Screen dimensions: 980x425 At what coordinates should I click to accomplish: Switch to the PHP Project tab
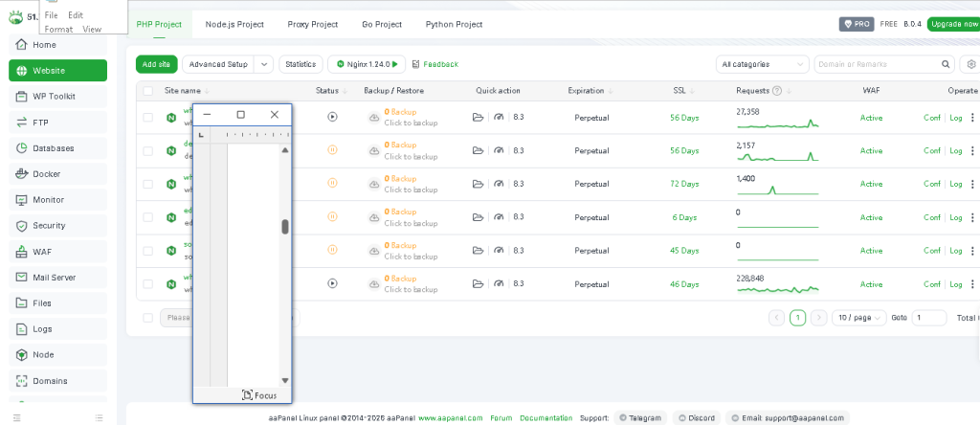[159, 24]
